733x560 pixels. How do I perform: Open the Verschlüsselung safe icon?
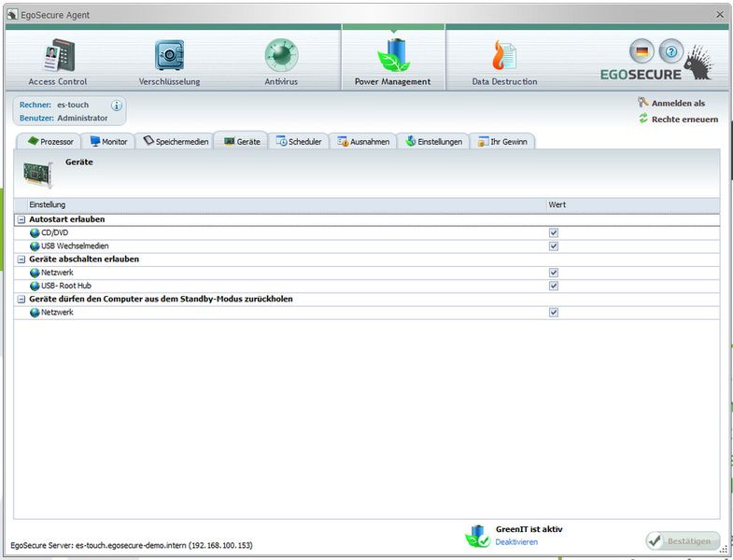click(169, 55)
